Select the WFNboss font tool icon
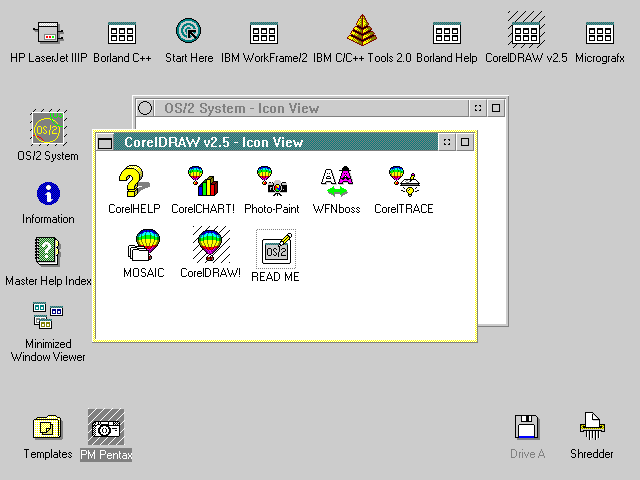Image resolution: width=640 pixels, height=480 pixels. click(x=337, y=181)
